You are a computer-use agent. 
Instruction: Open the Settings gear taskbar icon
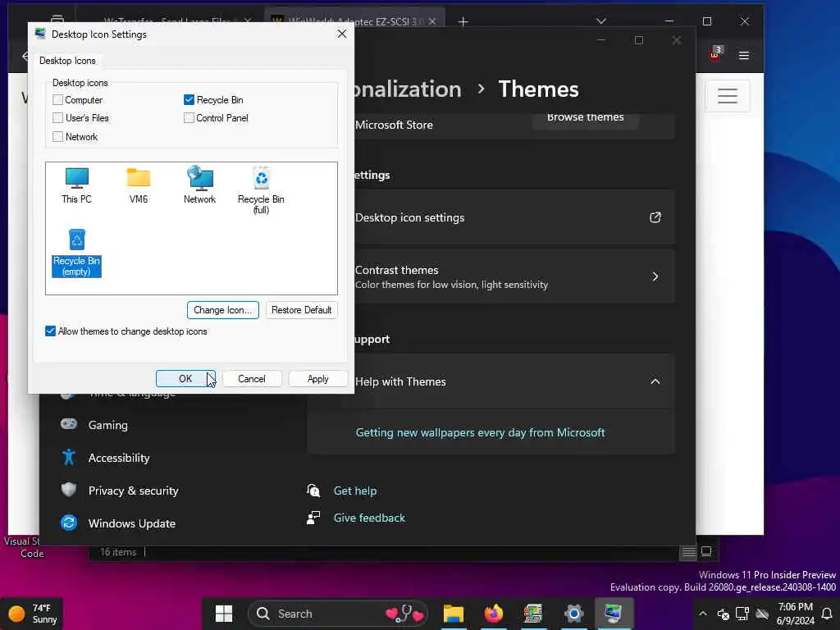(x=573, y=614)
